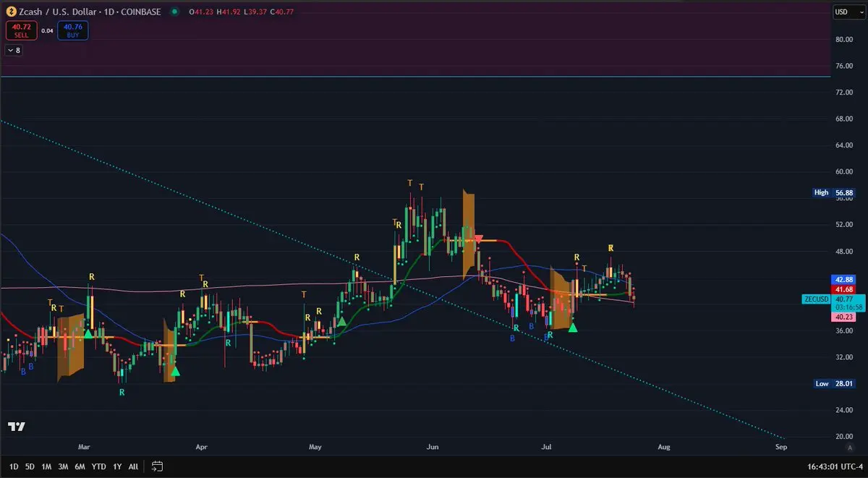This screenshot has height=478, width=868.
Task: Click the dotted descending trendline
Action: (391, 279)
